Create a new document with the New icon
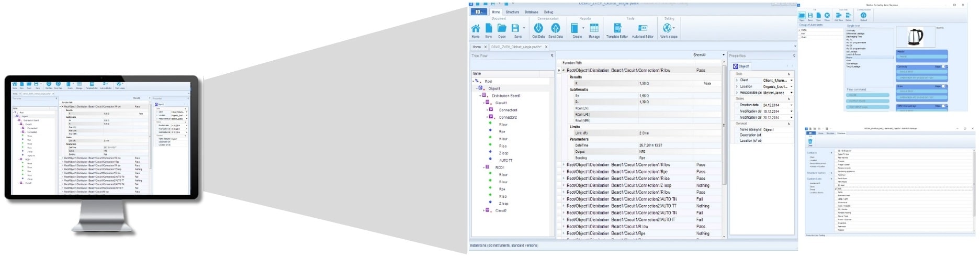Image resolution: width=980 pixels, height=257 pixels. (488, 28)
